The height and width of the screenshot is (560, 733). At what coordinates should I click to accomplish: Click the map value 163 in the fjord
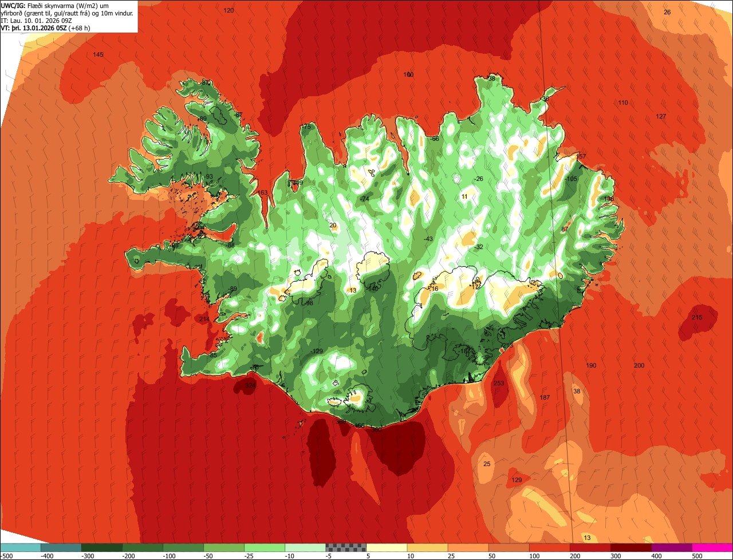click(263, 192)
